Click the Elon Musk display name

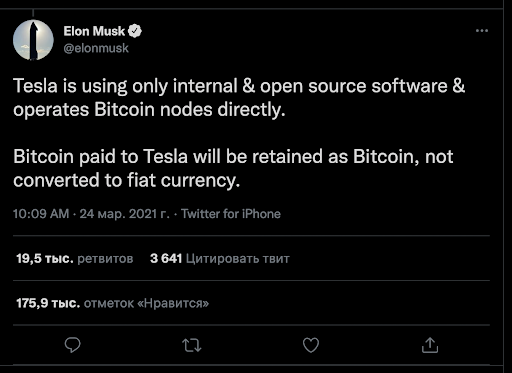pyautogui.click(x=94, y=31)
